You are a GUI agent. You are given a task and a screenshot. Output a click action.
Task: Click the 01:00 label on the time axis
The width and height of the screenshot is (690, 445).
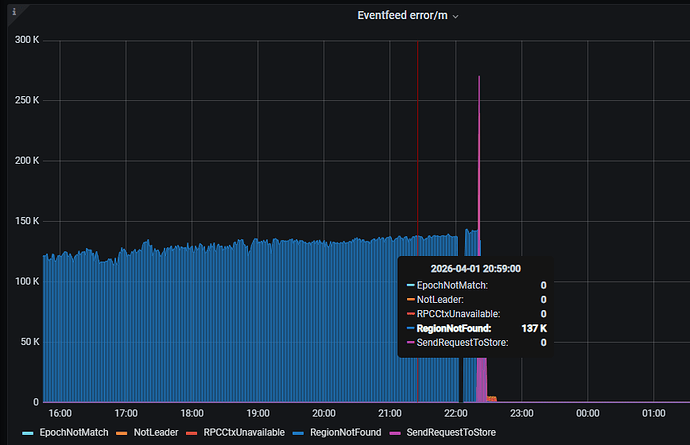pyautogui.click(x=653, y=412)
